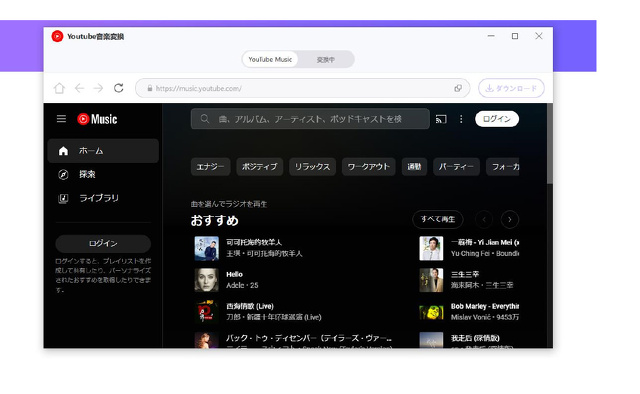Open ライブラリ in the sidebar
The image size is (640, 394).
coord(103,198)
